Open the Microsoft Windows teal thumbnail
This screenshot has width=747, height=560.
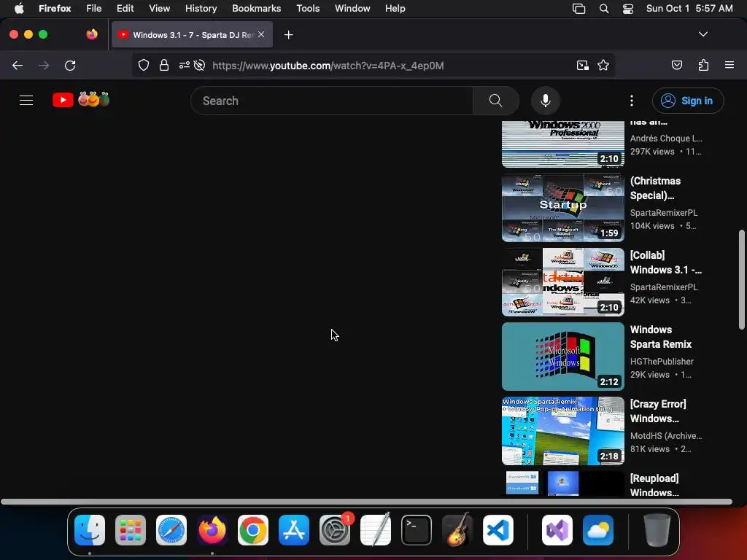coord(563,356)
